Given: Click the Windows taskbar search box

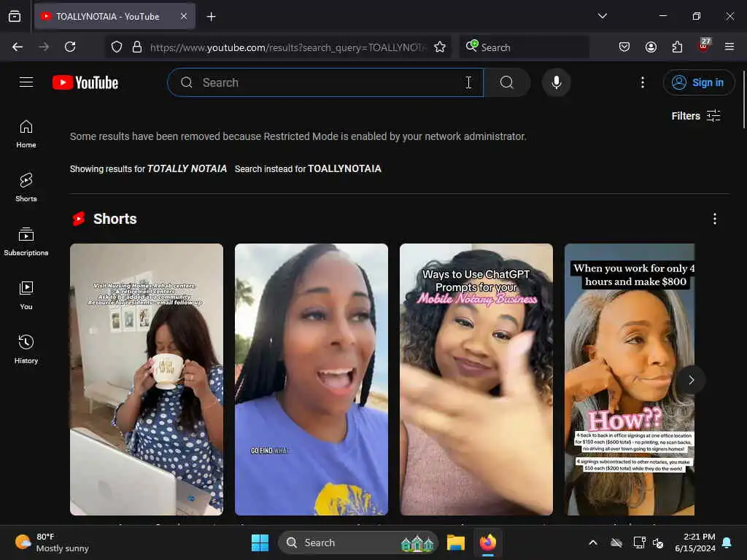Looking at the screenshot, I should [357, 542].
